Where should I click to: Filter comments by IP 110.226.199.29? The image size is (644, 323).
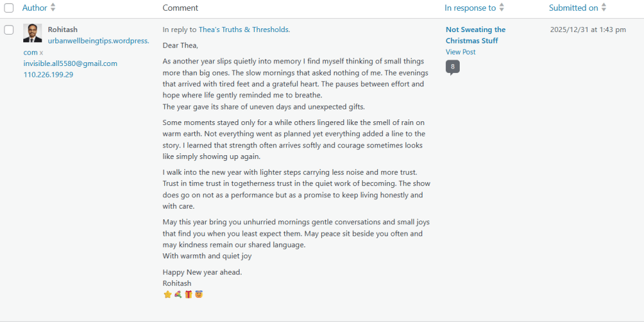[48, 75]
